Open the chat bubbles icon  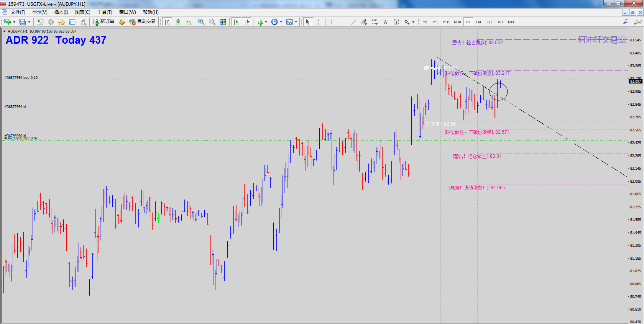tap(637, 22)
